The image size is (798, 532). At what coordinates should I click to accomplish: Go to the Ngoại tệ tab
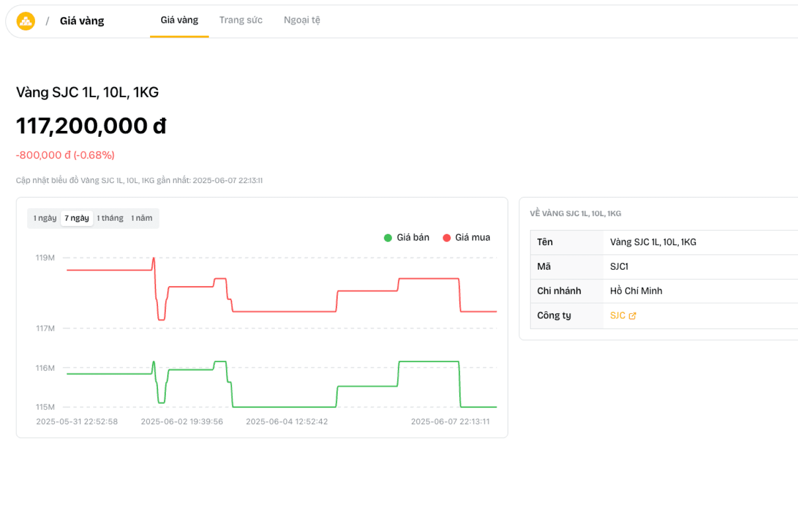point(302,20)
